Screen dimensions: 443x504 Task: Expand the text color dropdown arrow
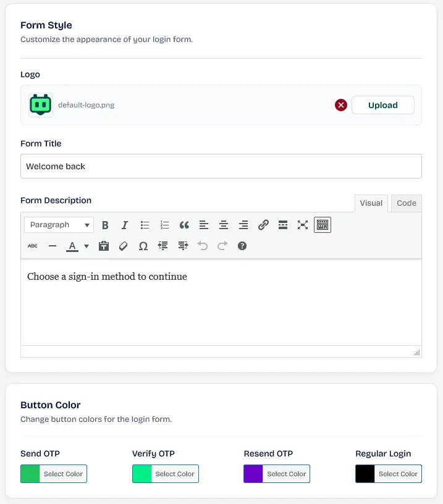tap(86, 246)
